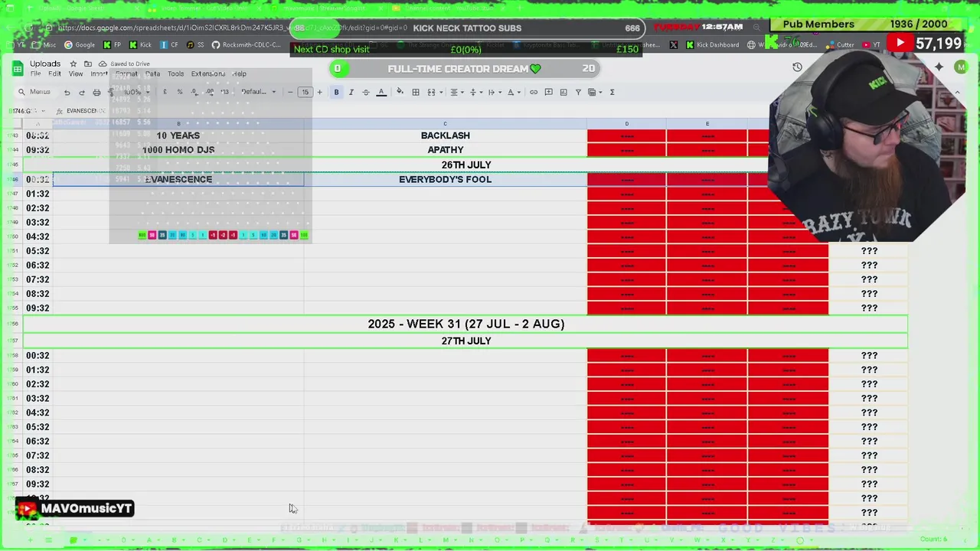Open the File menu
The height and width of the screenshot is (551, 980).
35,74
